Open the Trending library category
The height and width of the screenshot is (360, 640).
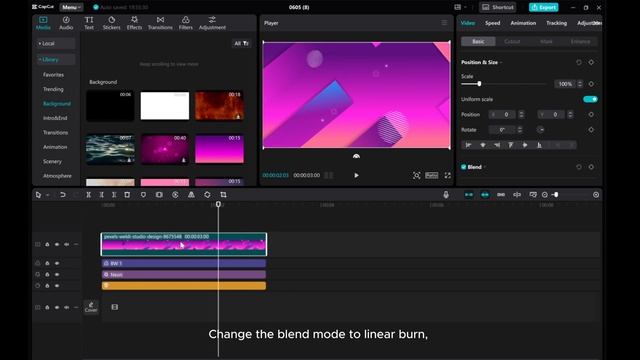[x=53, y=89]
